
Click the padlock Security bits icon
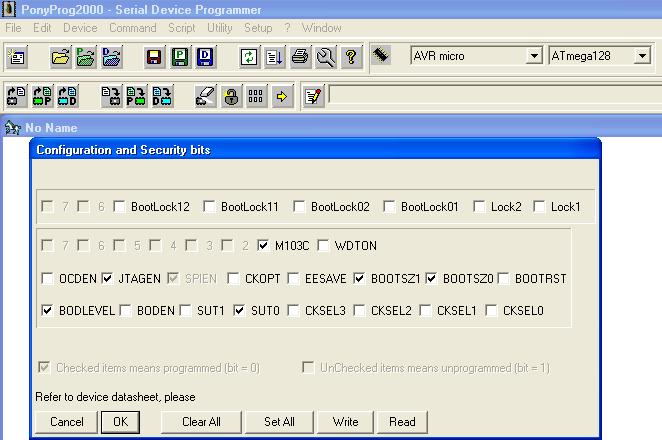coord(231,96)
